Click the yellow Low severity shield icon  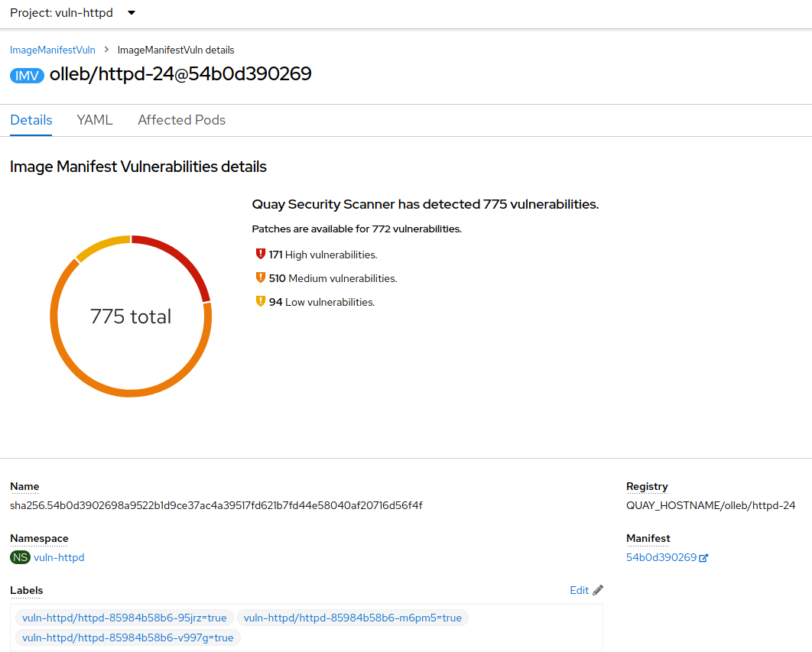pyautogui.click(x=260, y=301)
